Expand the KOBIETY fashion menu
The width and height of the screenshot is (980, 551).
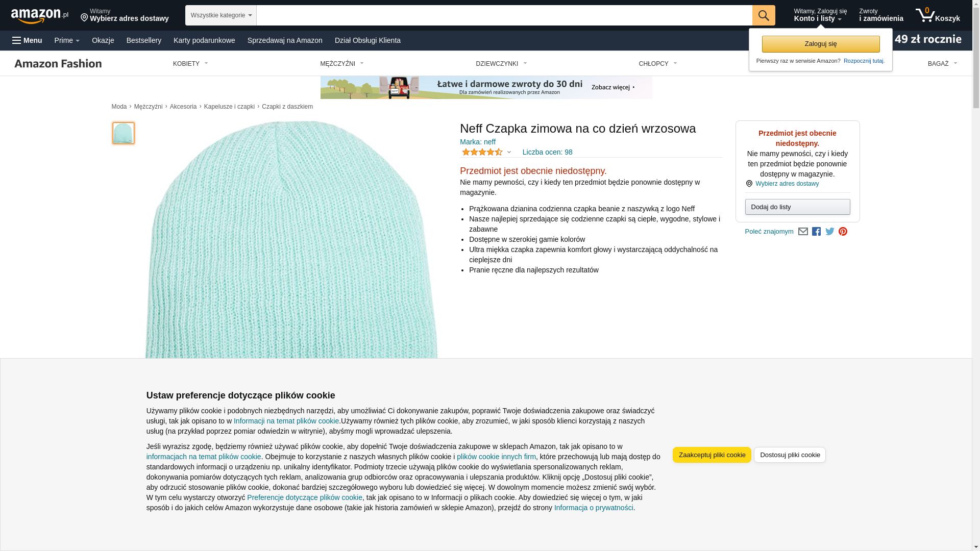(x=190, y=64)
